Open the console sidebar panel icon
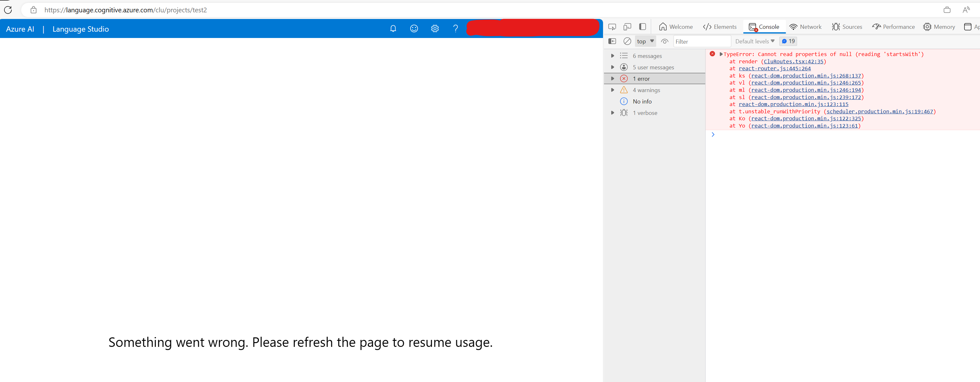Screen dimensions: 980x382 coord(612,41)
